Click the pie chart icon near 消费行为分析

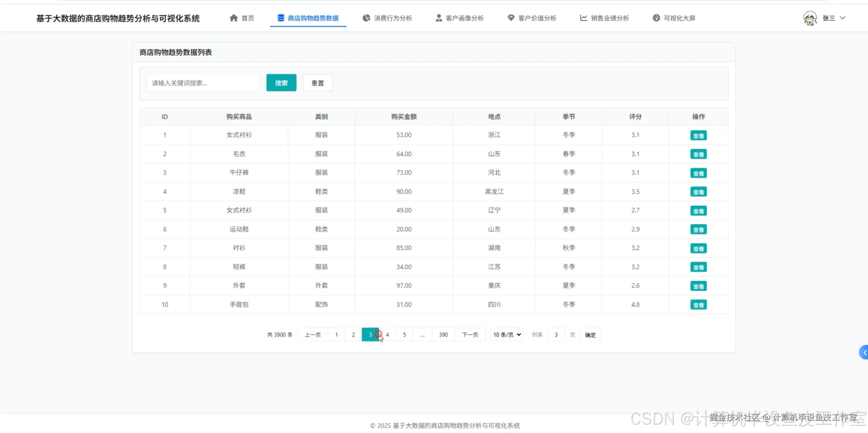[x=366, y=18]
